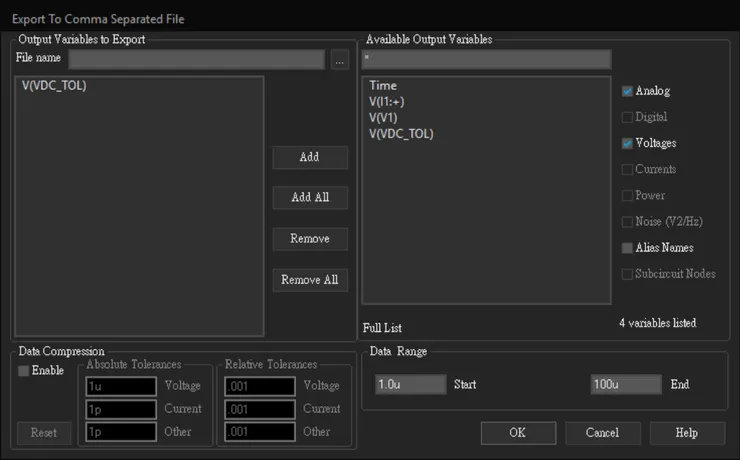Click the Cancel button
This screenshot has height=460, width=740.
pyautogui.click(x=603, y=433)
